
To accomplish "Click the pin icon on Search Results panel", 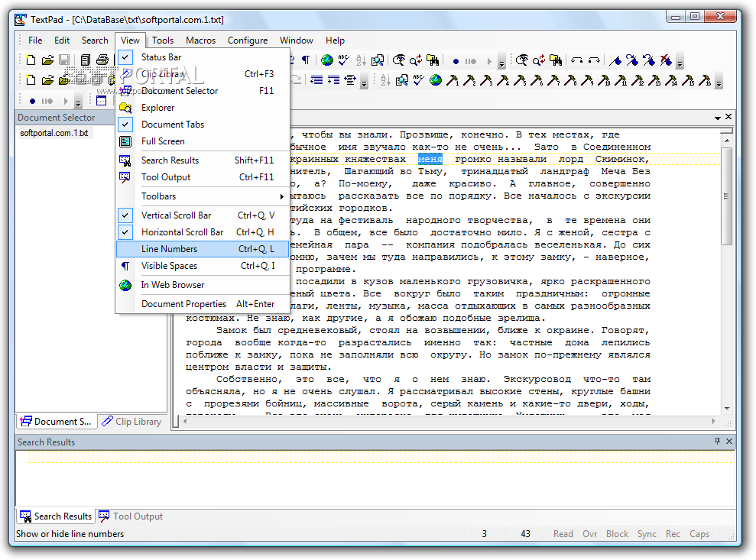I will pyautogui.click(x=717, y=441).
